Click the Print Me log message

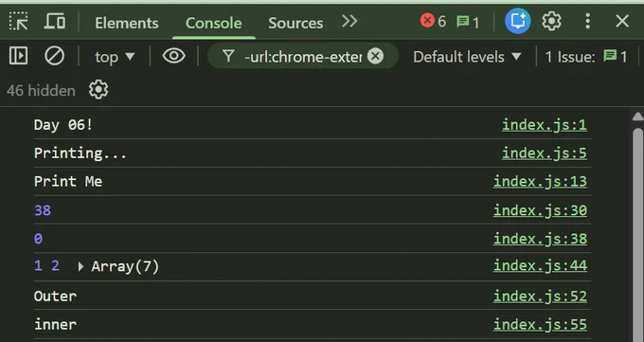point(68,181)
